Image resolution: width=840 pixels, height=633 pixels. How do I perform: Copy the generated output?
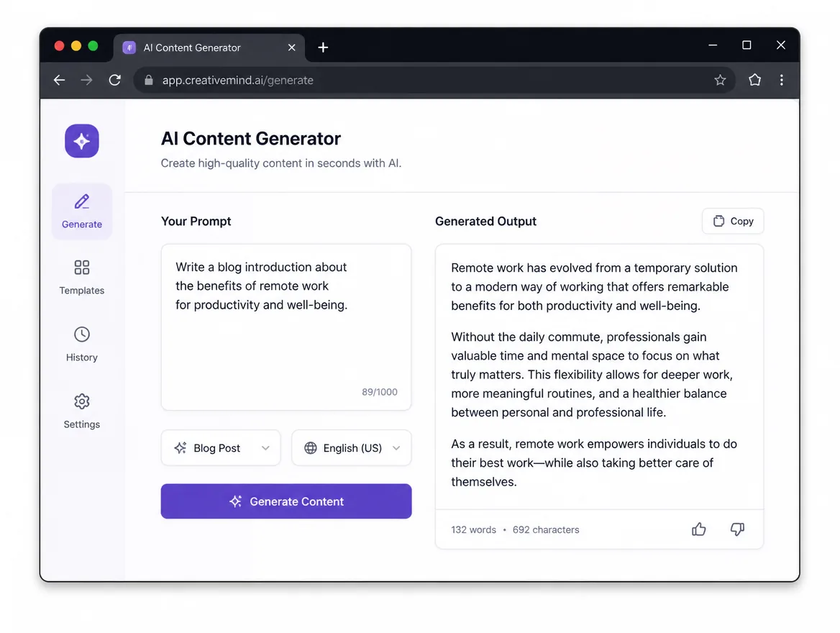(733, 221)
